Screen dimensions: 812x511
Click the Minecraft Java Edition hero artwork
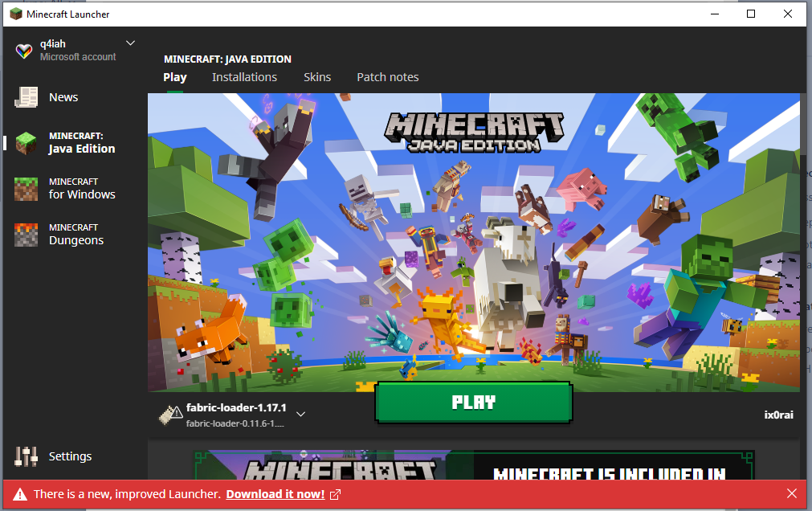click(473, 243)
